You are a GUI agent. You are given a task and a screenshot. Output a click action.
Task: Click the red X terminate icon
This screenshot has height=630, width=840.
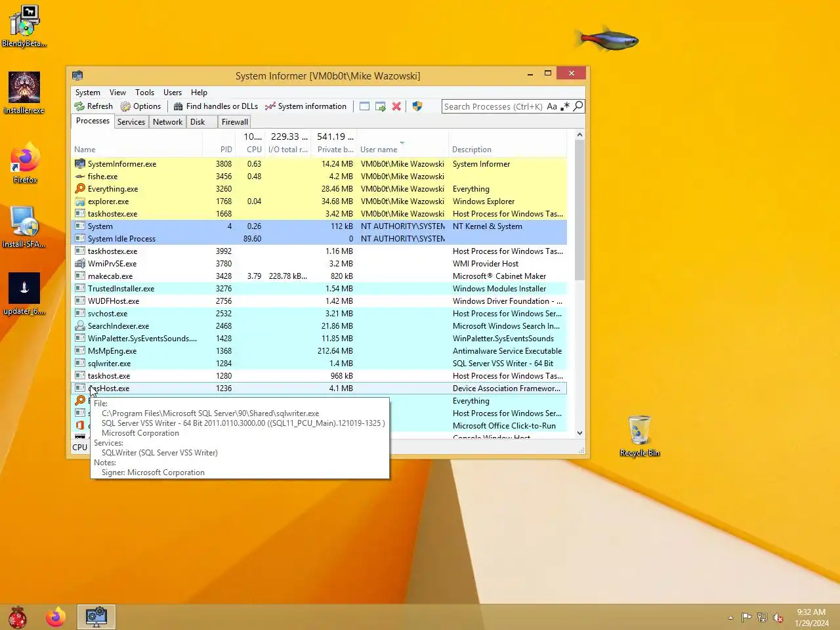point(396,106)
